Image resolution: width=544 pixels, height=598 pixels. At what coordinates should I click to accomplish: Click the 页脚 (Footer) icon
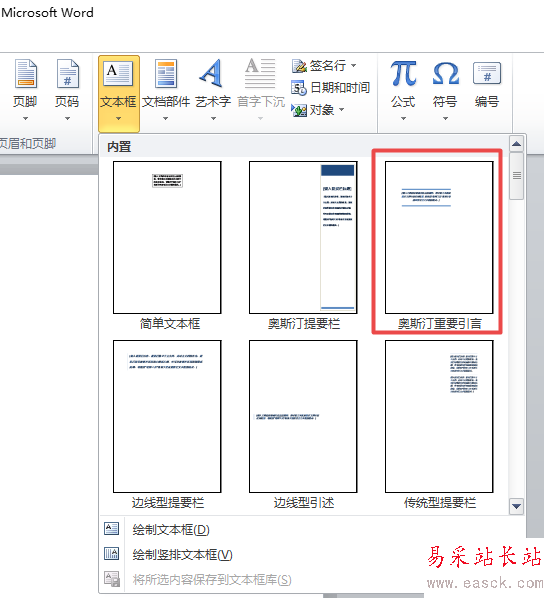[x=26, y=74]
